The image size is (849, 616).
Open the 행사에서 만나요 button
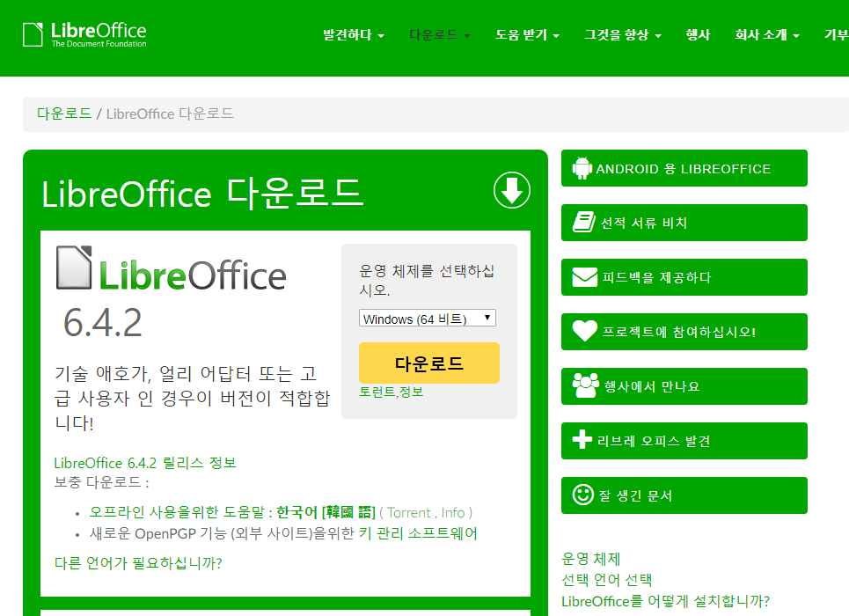pos(684,385)
